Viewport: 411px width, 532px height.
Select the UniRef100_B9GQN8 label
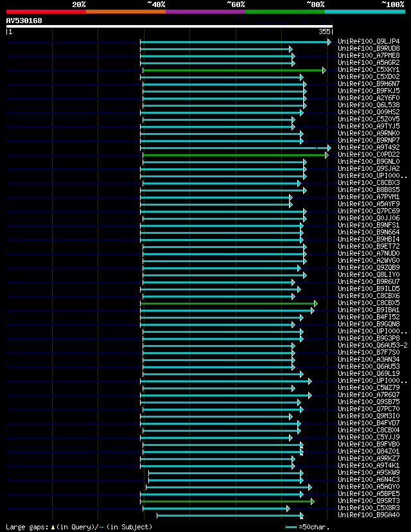tap(369, 324)
